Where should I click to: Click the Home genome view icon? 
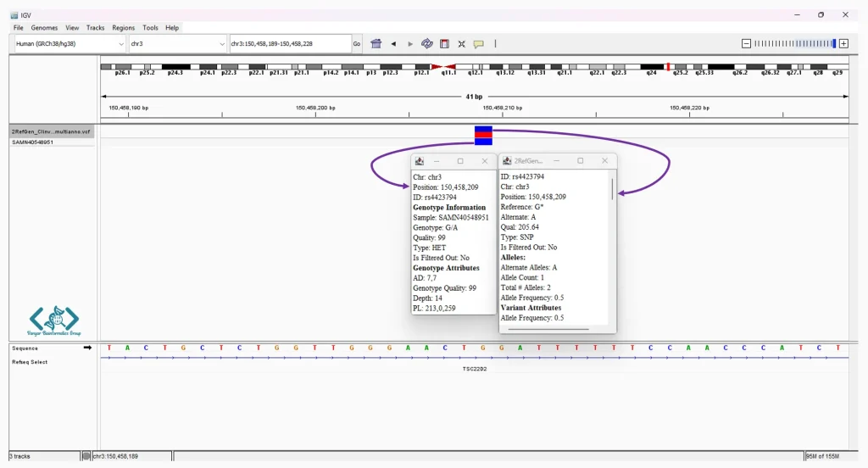point(376,44)
